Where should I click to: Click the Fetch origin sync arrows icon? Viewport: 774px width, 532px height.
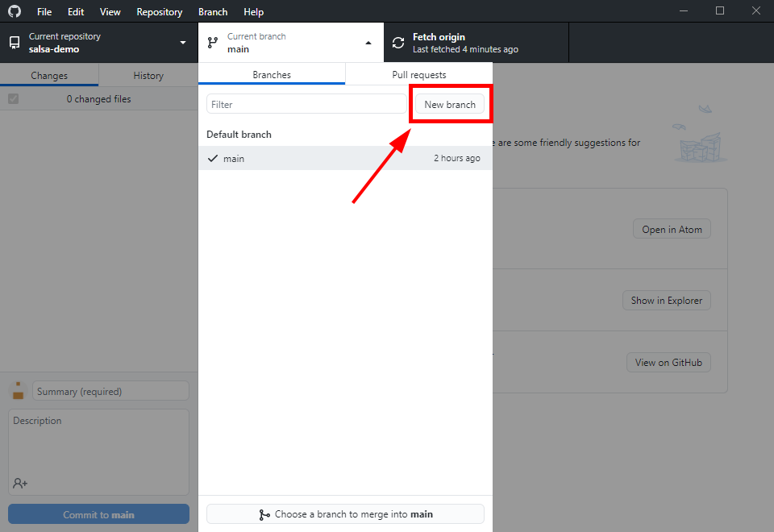(398, 43)
